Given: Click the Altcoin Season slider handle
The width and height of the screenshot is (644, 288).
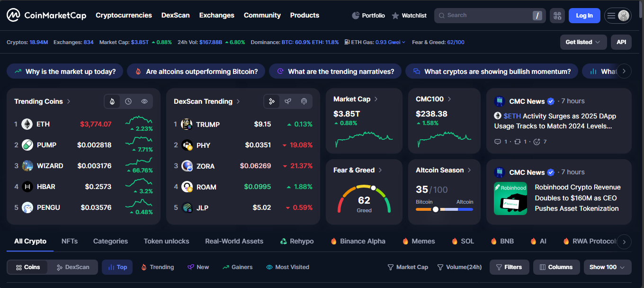Looking at the screenshot, I should point(436,209).
